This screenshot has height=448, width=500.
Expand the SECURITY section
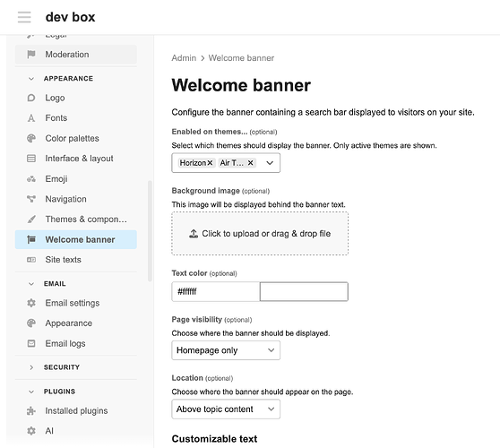(x=31, y=367)
